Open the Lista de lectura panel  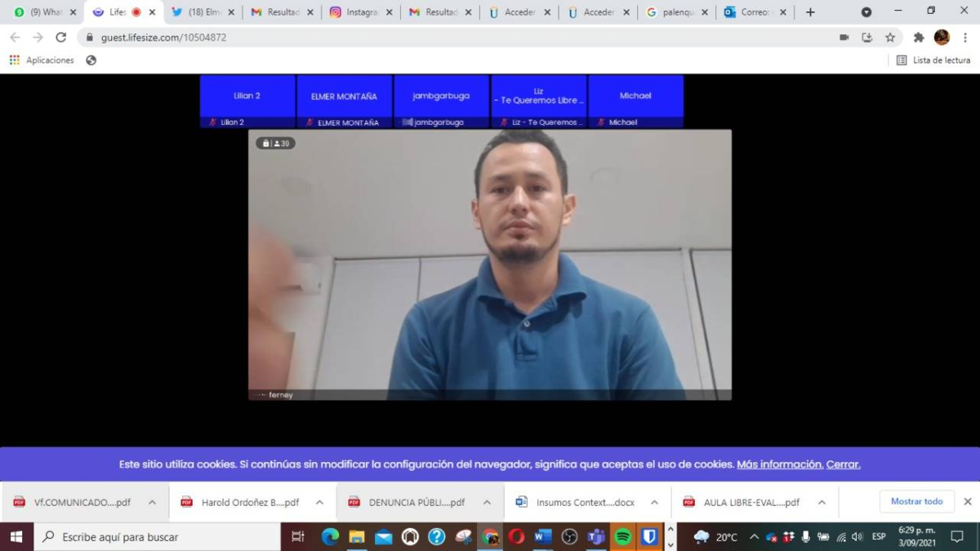tap(933, 60)
